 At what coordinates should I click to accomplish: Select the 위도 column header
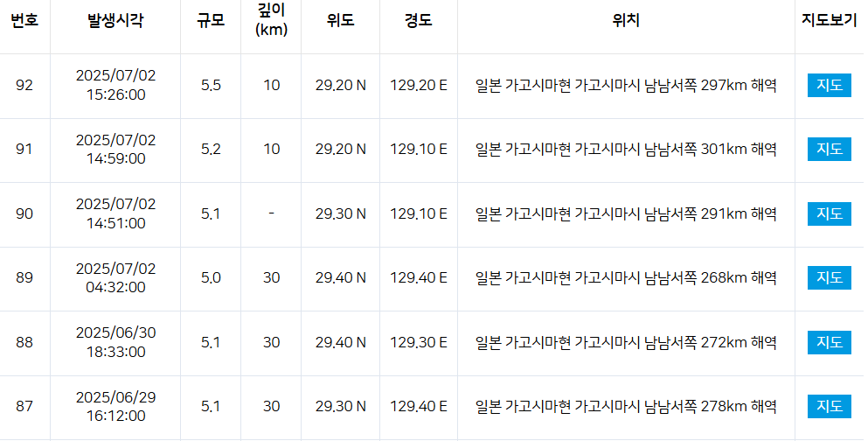click(340, 21)
